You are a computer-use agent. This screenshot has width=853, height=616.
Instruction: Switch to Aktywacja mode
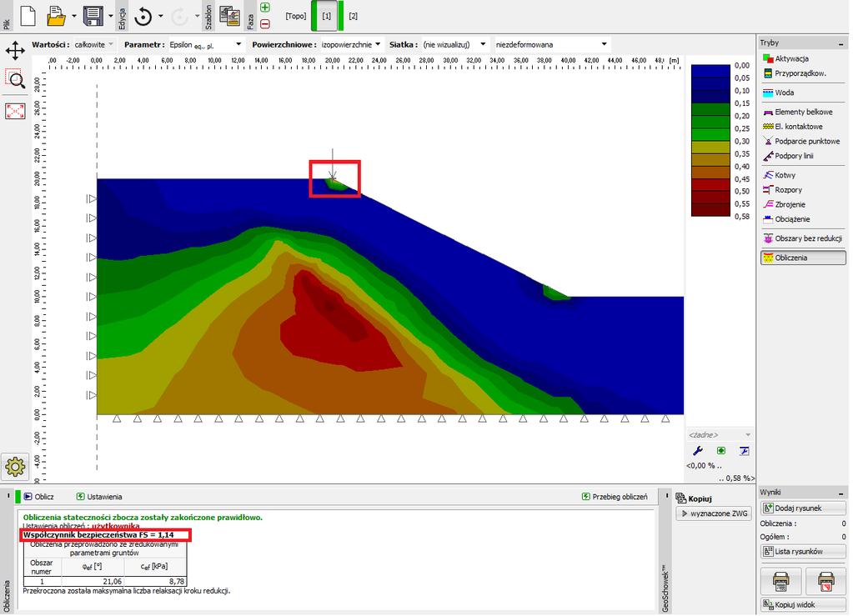coord(803,58)
